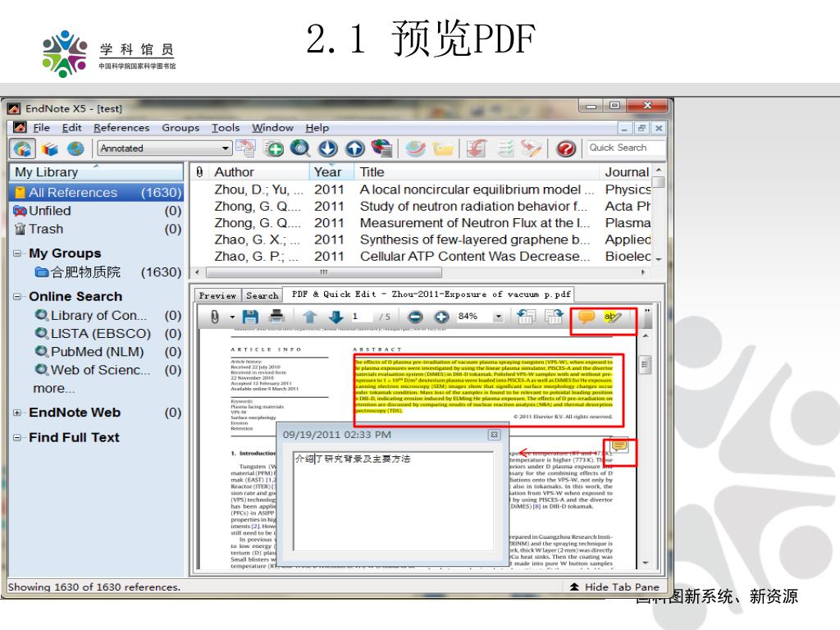Collapse the Find Full Text section
Viewport: 840px width, 630px height.
[17, 438]
